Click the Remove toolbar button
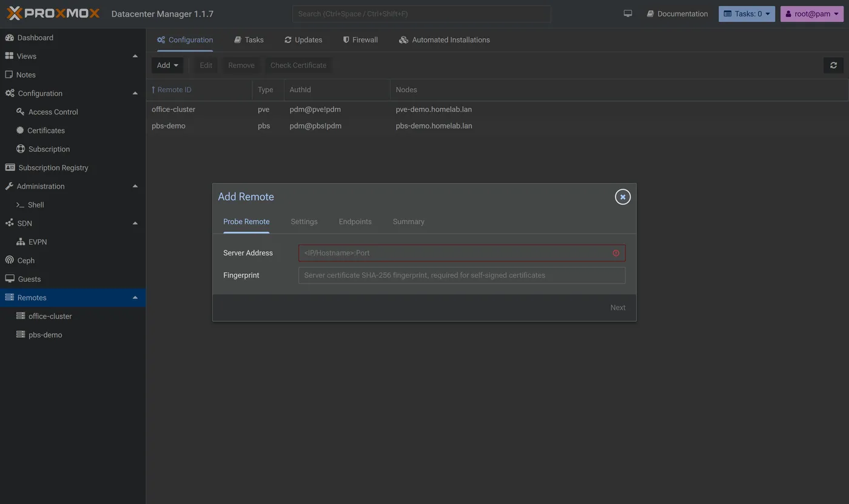 (x=241, y=65)
